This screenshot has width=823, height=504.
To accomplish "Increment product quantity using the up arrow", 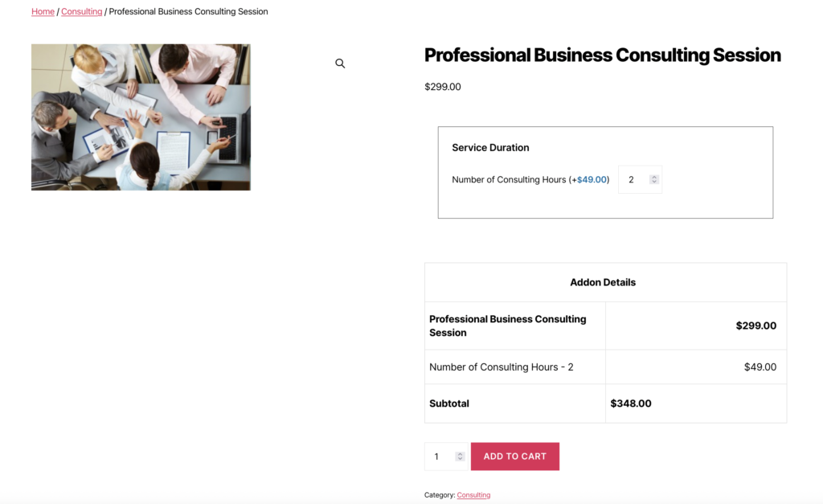I will [x=460, y=453].
